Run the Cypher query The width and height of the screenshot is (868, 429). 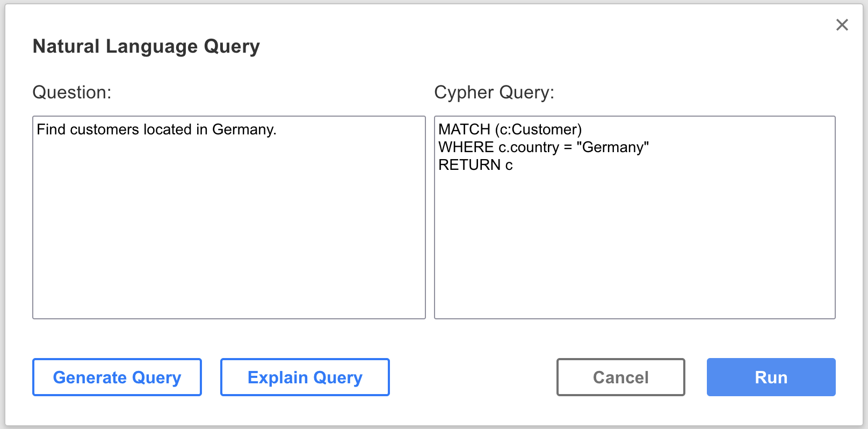click(771, 377)
